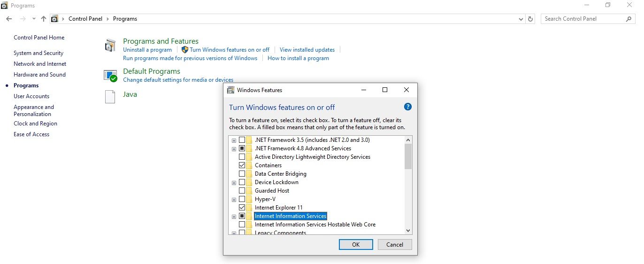
Task: Click the features list scrollbar thumb
Action: coord(408,156)
